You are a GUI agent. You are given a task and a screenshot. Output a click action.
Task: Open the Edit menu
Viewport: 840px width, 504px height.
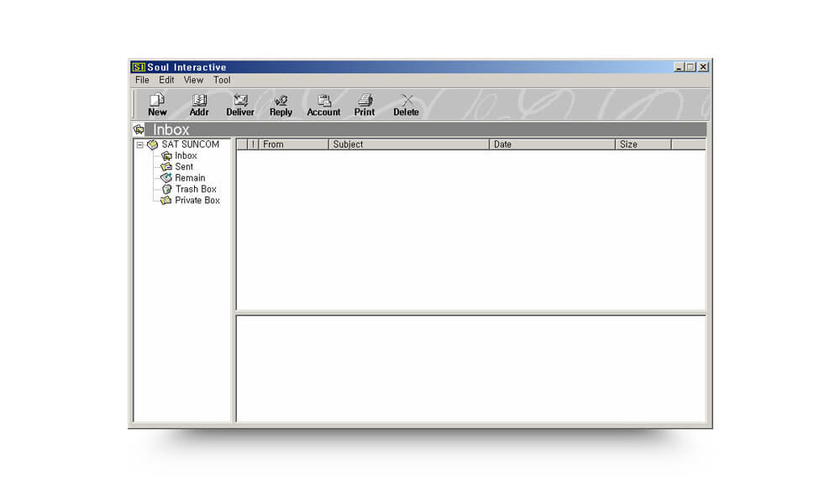click(166, 80)
